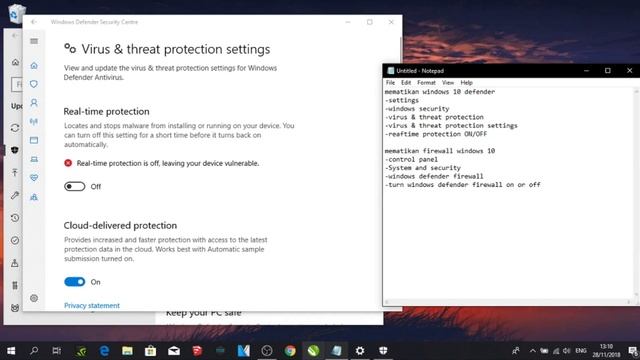The image size is (640, 360).
Task: Click the red error icon beside real-time warning
Action: tap(68, 163)
